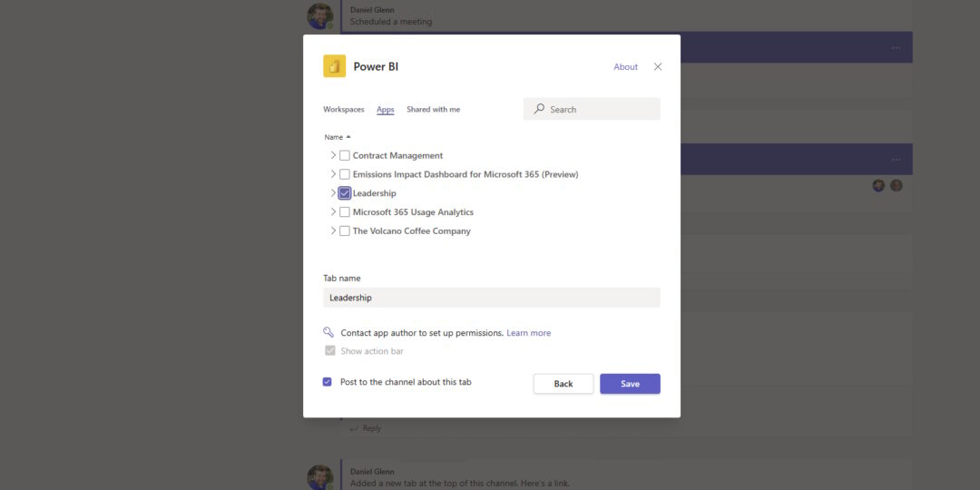Click the key permissions icon
This screenshot has width=980, height=490.
[328, 333]
